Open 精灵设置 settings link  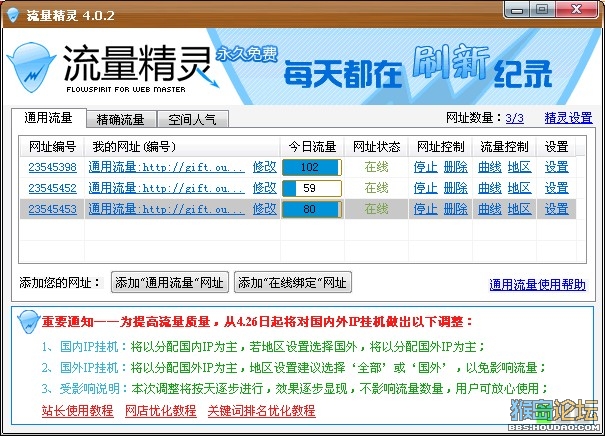pos(568,118)
